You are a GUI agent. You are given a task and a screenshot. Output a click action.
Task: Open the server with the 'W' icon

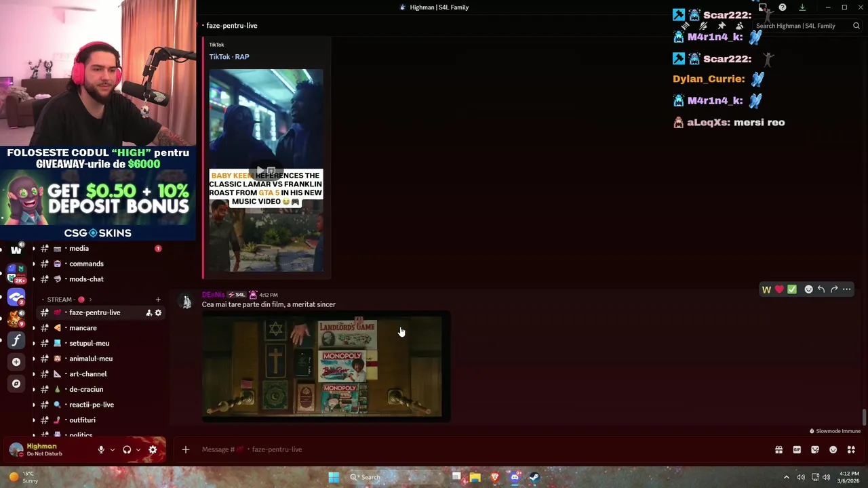coord(16,249)
